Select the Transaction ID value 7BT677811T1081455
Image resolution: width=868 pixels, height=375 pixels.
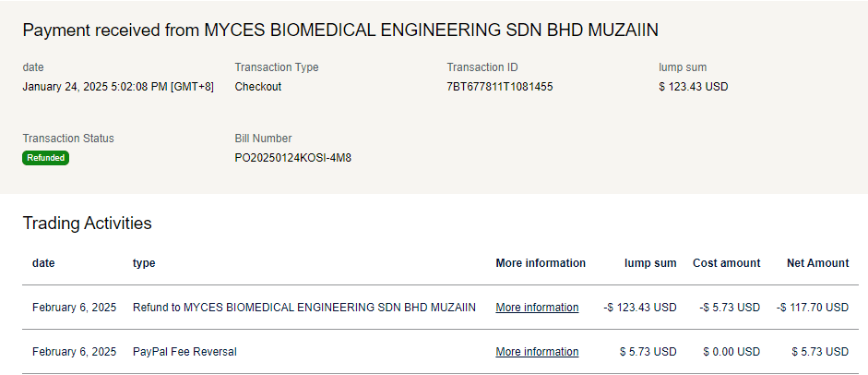point(499,87)
